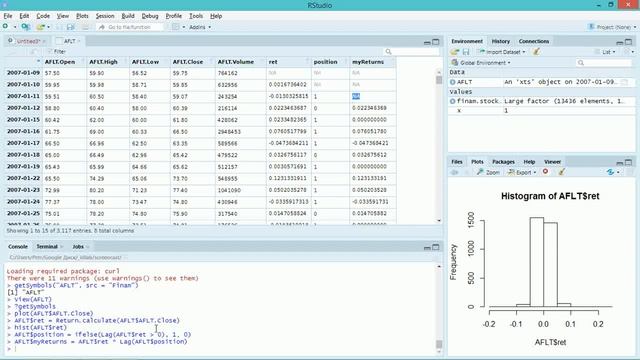Click the save workspace disk icon in Environment

coord(466,52)
